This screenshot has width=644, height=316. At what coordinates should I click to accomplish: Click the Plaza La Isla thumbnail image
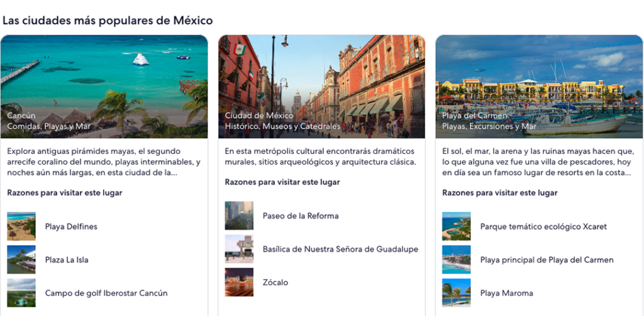pos(21,259)
